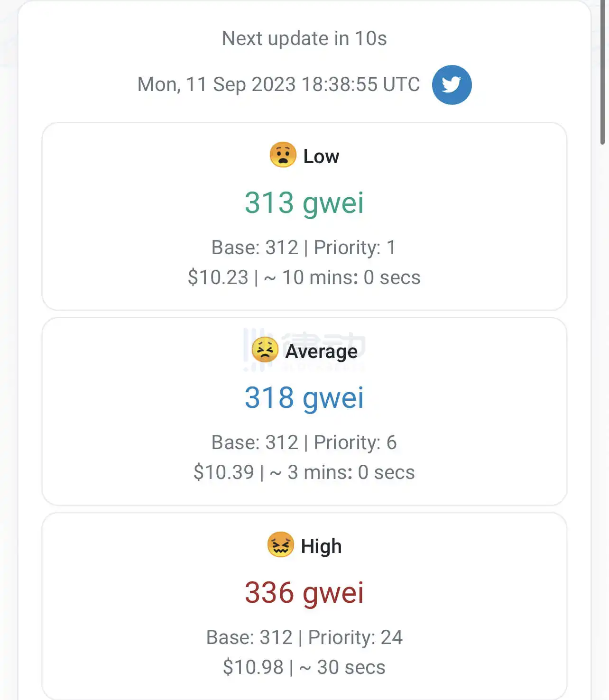This screenshot has height=700, width=609.
Task: Click the Mon, 11 Sep 2023 timestamp
Action: pyautogui.click(x=278, y=84)
